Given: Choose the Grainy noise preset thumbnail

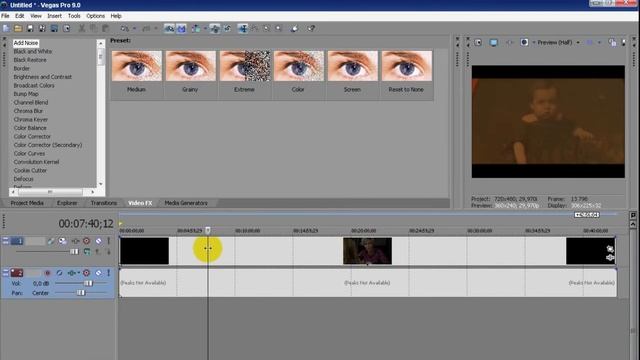Looking at the screenshot, I should click(x=191, y=67).
